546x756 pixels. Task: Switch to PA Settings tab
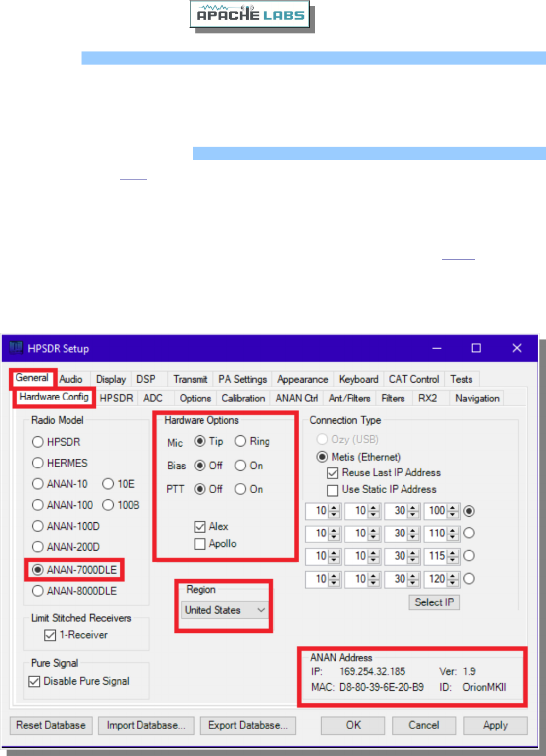pos(242,379)
